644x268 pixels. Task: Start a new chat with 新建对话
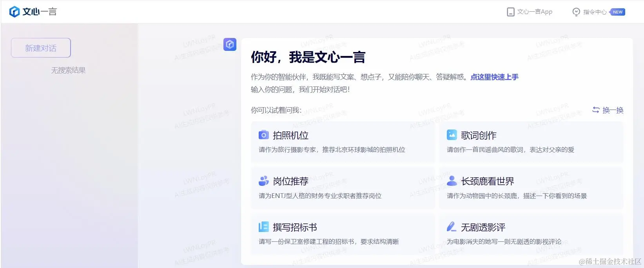41,48
